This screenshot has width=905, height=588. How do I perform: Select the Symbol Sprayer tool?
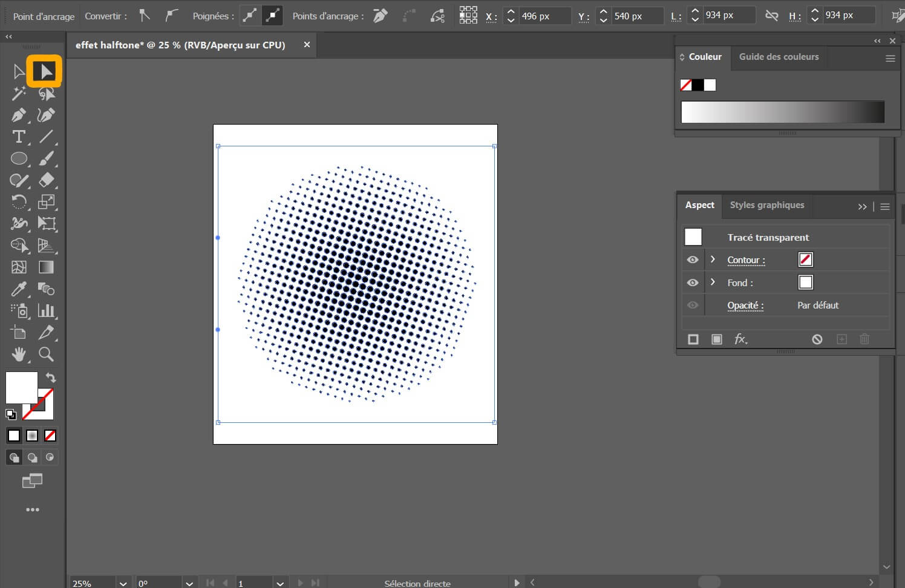click(x=19, y=311)
